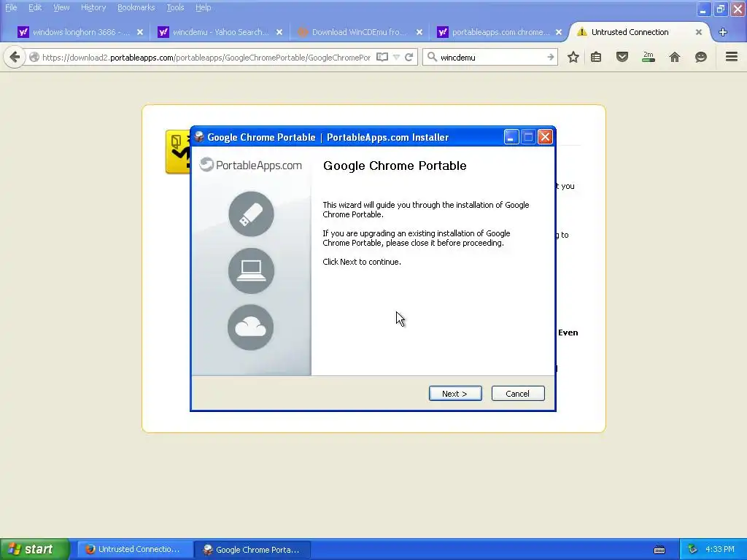This screenshot has height=560, width=747.
Task: Click the URL address field
Action: (x=206, y=57)
